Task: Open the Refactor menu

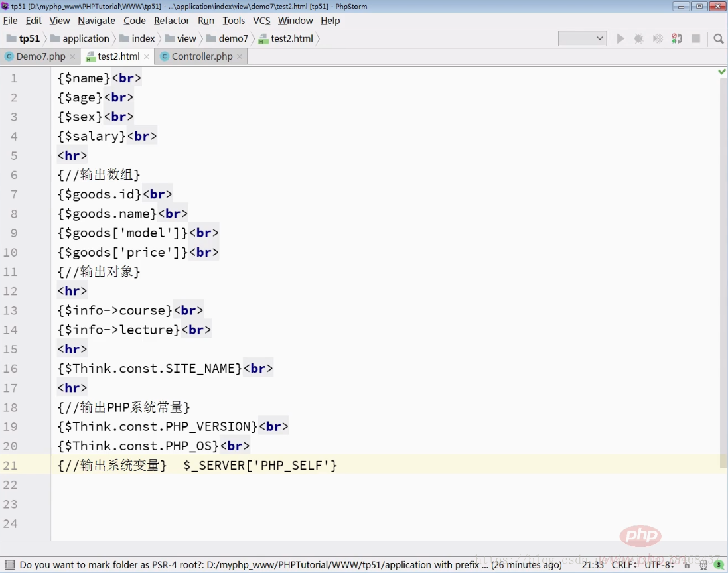Action: pos(171,21)
